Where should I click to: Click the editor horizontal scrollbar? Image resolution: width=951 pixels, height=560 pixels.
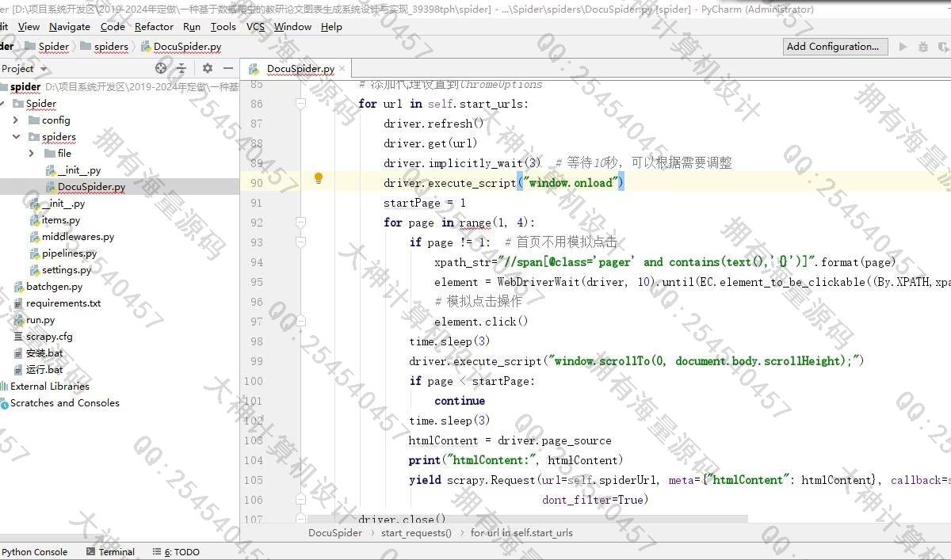[528, 519]
